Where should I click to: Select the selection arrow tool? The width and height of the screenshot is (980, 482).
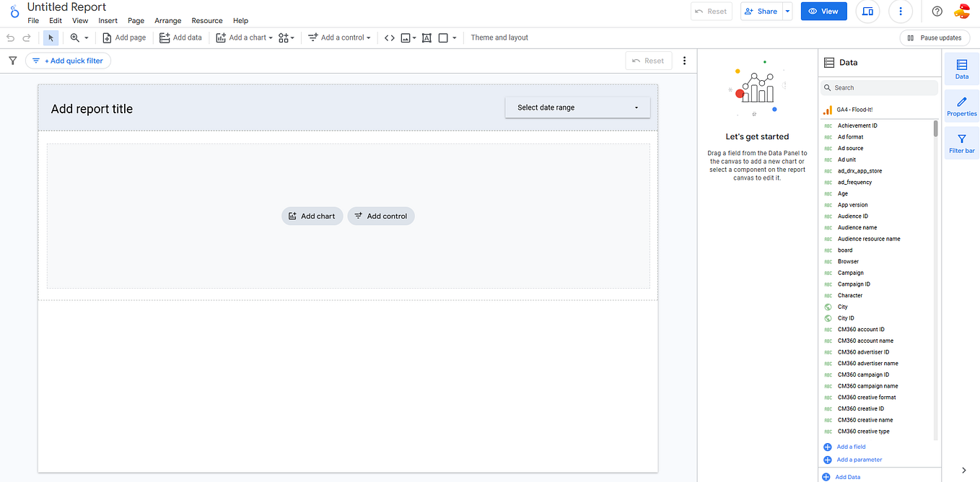[50, 38]
